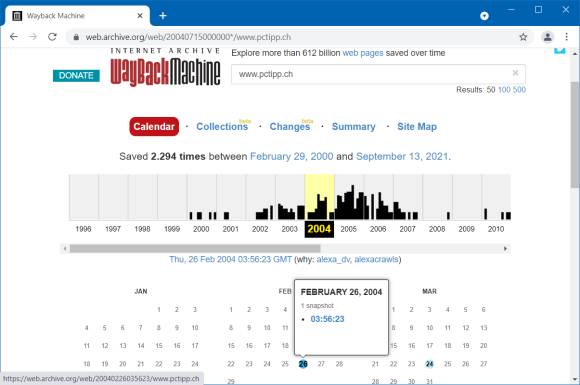This screenshot has height=385, width=580.
Task: Click the timeline horizontal scrollbar thumb
Action: [195, 249]
